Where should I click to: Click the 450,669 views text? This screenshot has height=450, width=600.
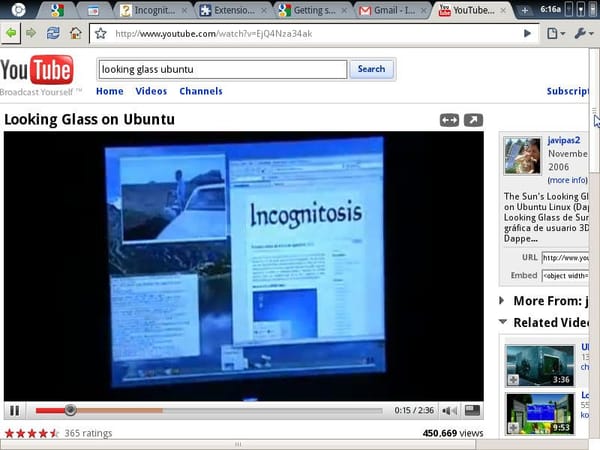453,433
